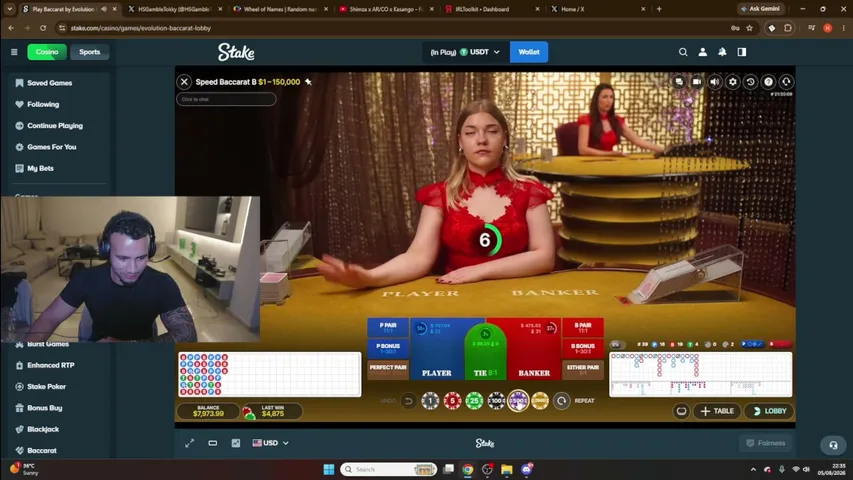Screen dimensions: 853x480
Task: Open the baccarat game settings gear
Action: point(733,82)
